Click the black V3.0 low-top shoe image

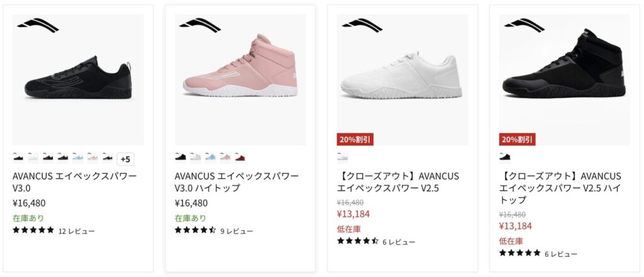coord(78,80)
